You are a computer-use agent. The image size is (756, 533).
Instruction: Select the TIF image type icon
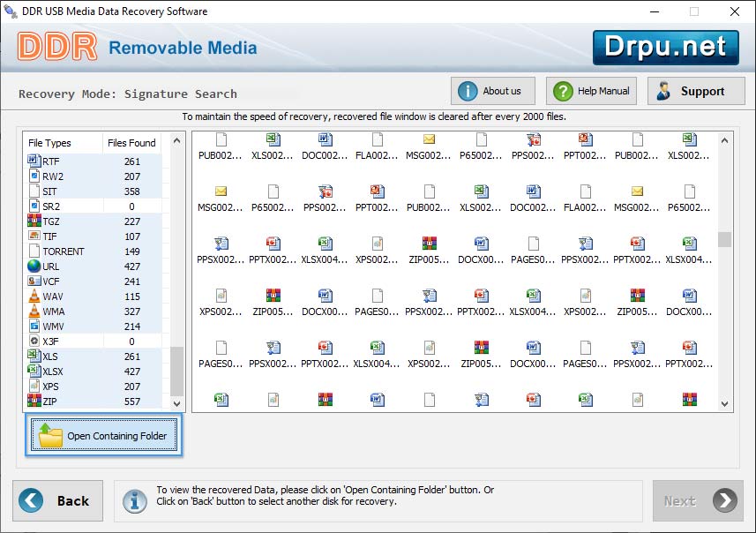pos(34,236)
